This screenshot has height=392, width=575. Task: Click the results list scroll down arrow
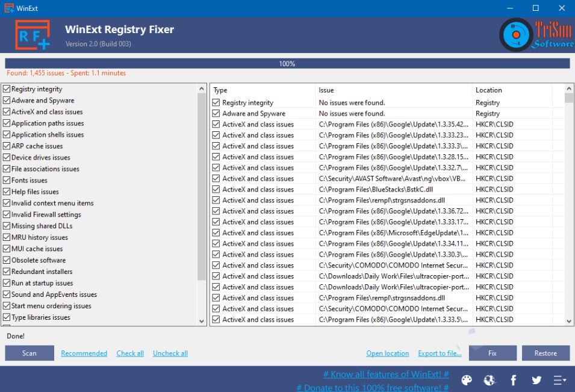click(569, 321)
